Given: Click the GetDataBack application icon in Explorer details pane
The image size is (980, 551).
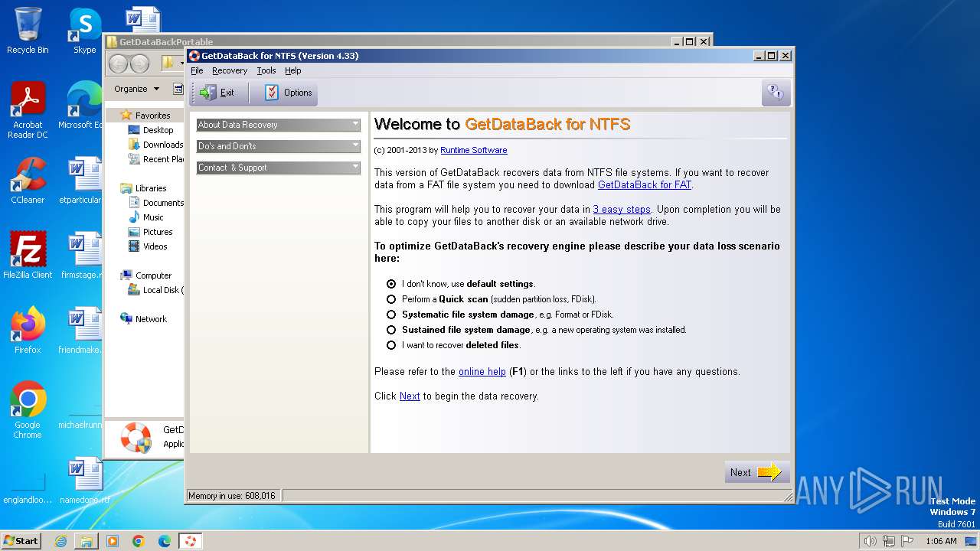Looking at the screenshot, I should [x=136, y=437].
